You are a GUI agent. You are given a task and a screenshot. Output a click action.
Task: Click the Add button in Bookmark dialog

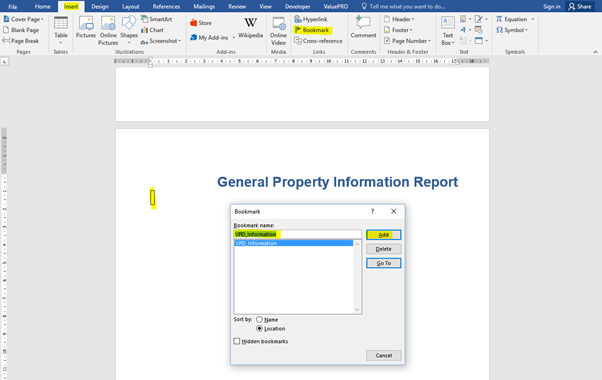pos(384,235)
